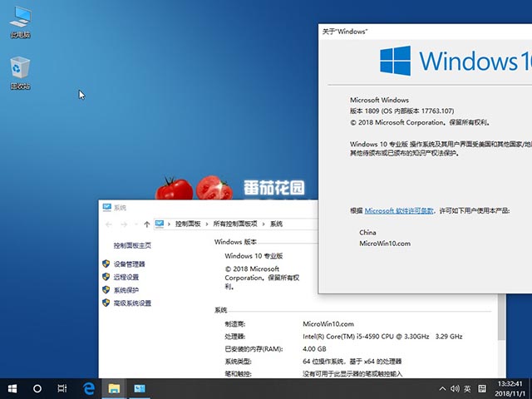The image size is (532, 399).
Task: Click the version 1809 build text
Action: 401,111
